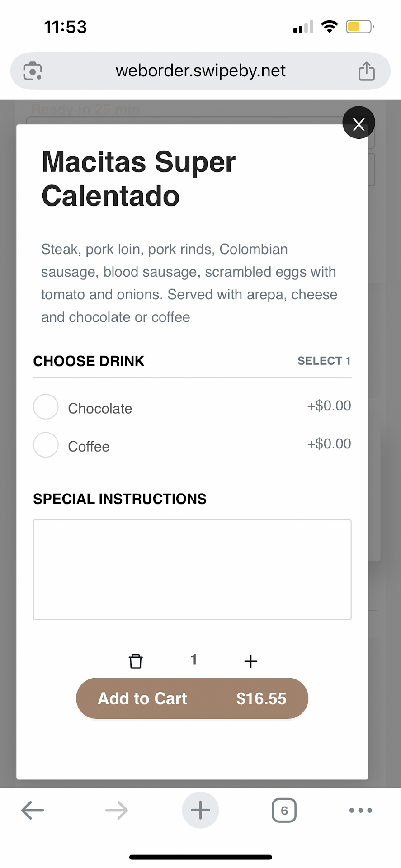This screenshot has height=868, width=401.
Task: Tap the trash can remove icon
Action: point(136,661)
